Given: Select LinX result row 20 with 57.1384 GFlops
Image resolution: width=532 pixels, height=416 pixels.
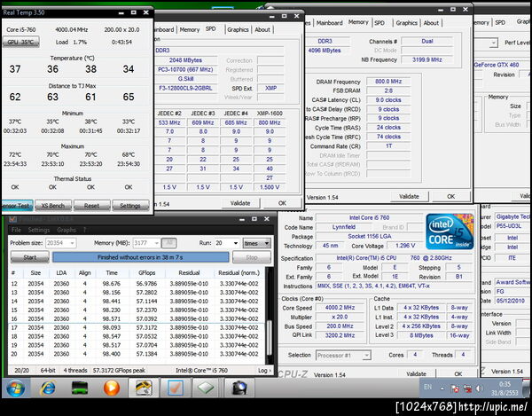Looking at the screenshot, I should tap(136, 354).
